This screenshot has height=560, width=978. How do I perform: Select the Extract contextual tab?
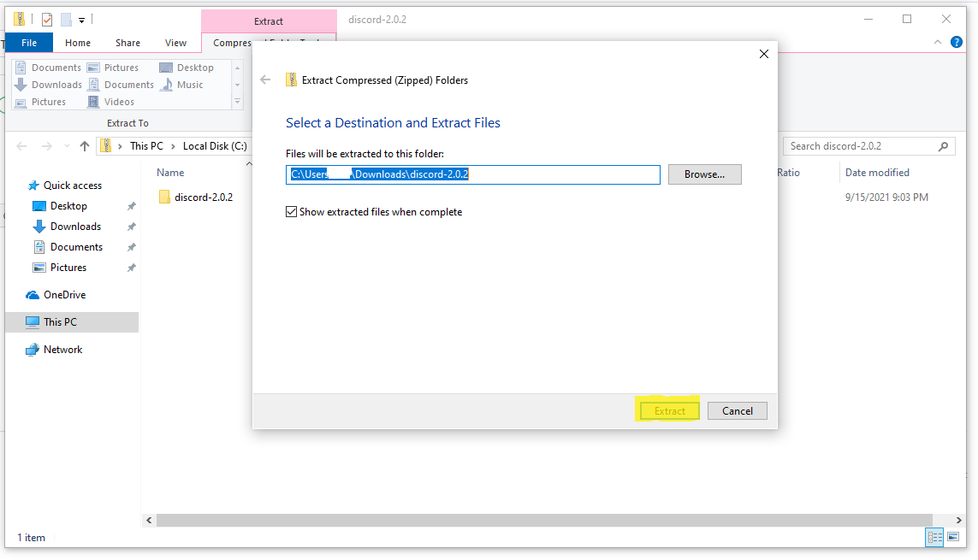[269, 21]
